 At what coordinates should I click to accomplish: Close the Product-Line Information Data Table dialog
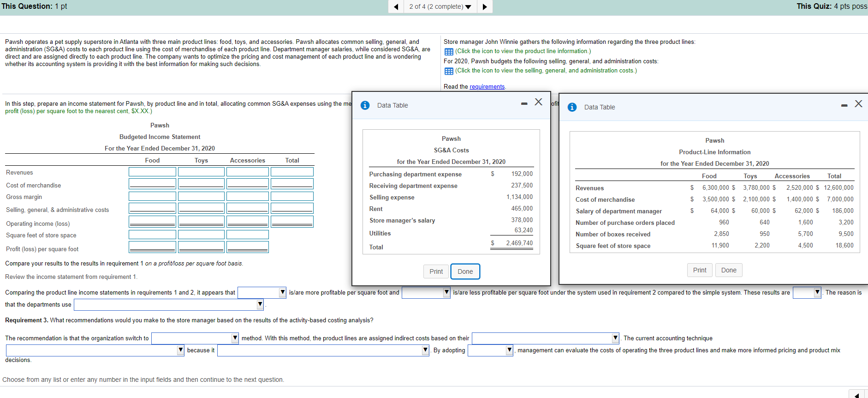pos(858,104)
